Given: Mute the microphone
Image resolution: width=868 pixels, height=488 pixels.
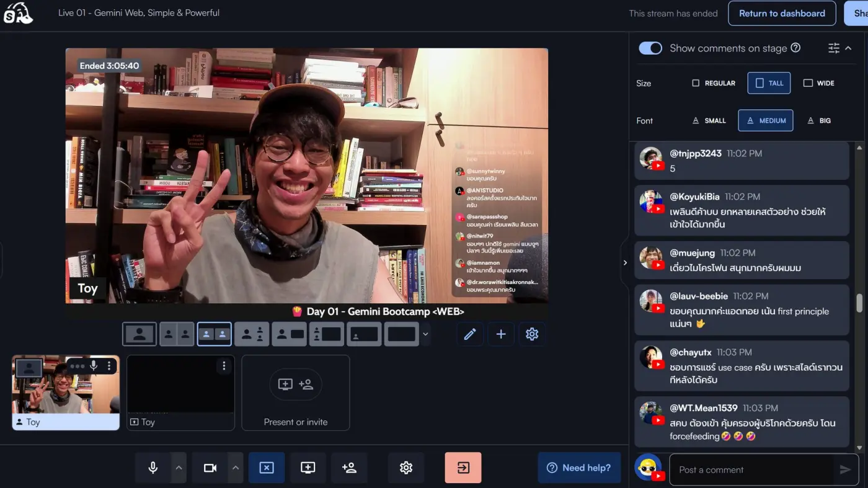Looking at the screenshot, I should (153, 468).
